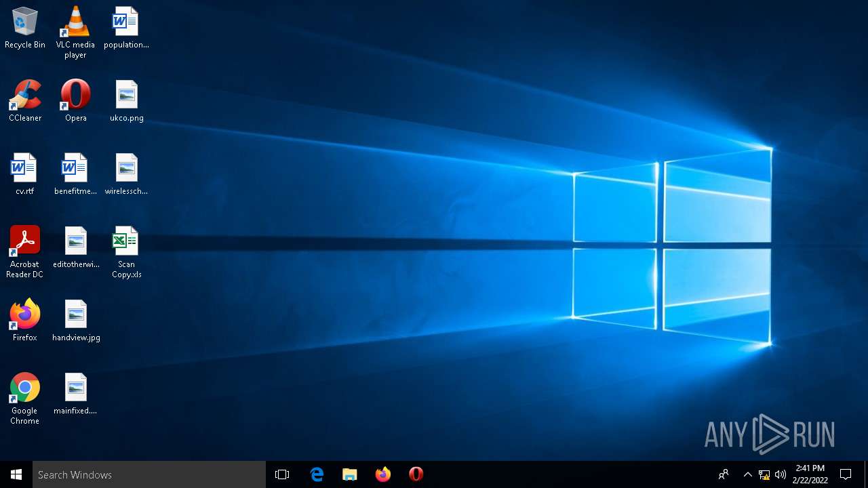Select the Opera desktop shortcut
The height and width of the screenshot is (488, 868).
(75, 101)
